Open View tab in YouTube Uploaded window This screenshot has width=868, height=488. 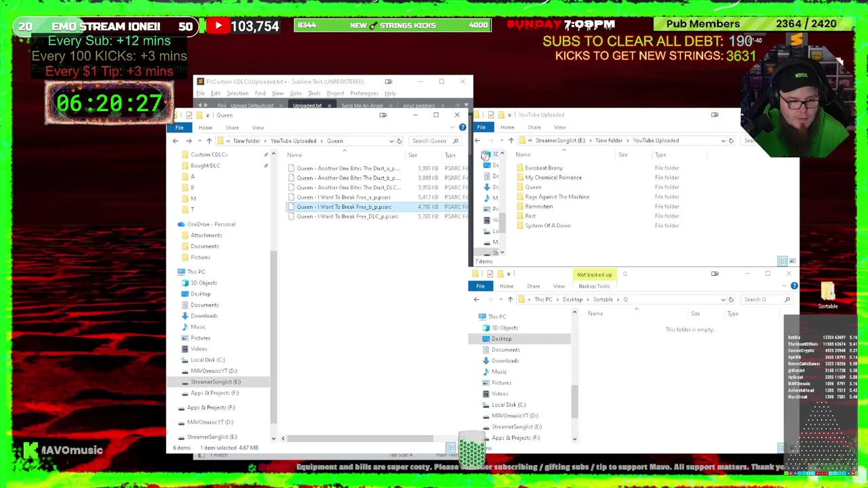click(x=559, y=127)
